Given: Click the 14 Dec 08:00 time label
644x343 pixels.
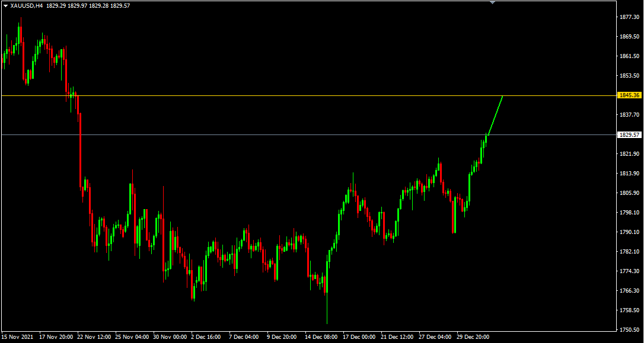Looking at the screenshot, I should point(321,336).
